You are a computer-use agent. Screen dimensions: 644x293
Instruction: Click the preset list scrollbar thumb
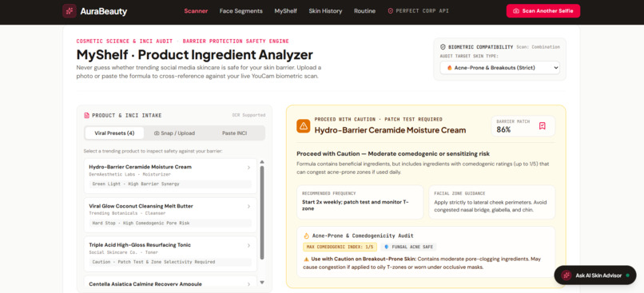(x=262, y=212)
